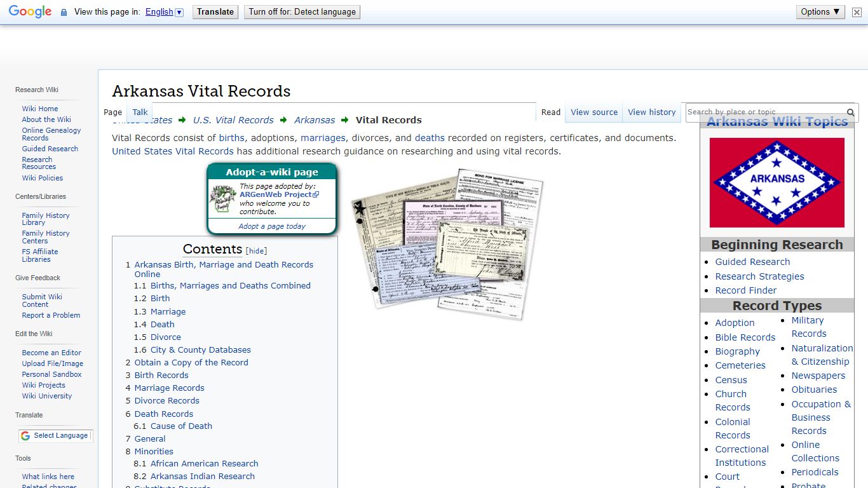The width and height of the screenshot is (868, 488).
Task: Open the ARGenWeb Project external link
Action: (x=279, y=195)
